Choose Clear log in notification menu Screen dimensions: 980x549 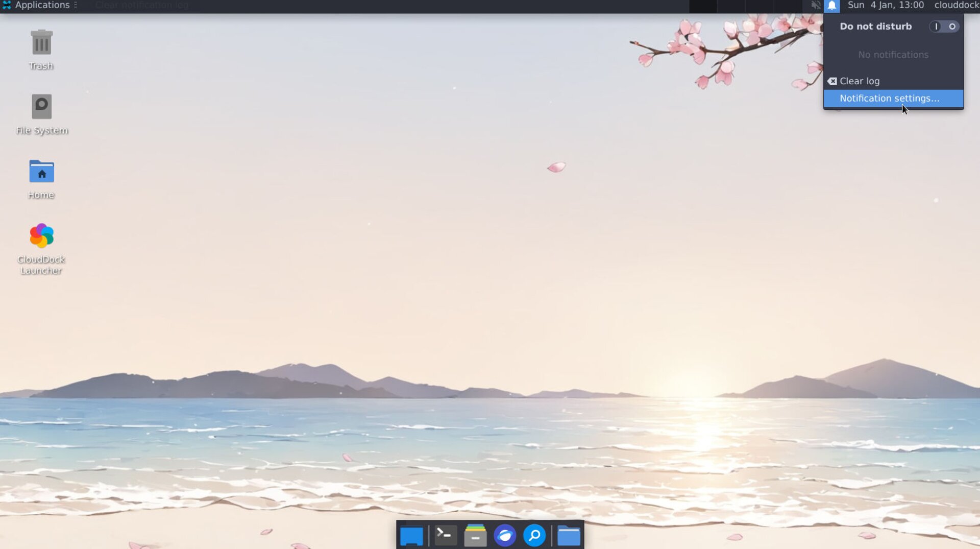tap(860, 81)
